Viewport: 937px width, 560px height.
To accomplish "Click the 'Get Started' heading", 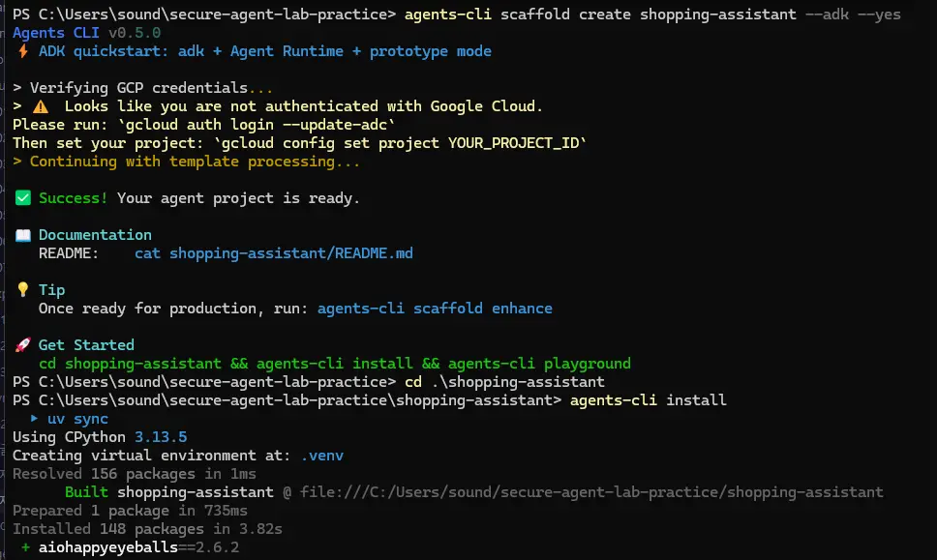I will tap(87, 345).
